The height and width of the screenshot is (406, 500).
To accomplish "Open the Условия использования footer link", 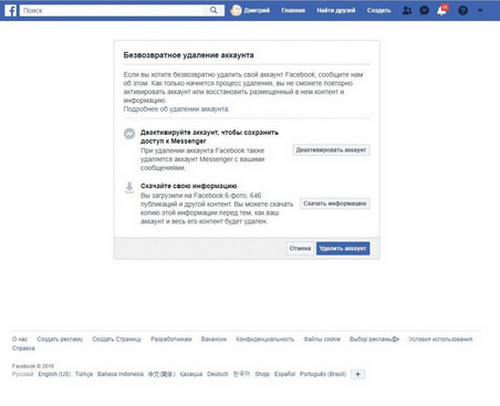I will [440, 339].
